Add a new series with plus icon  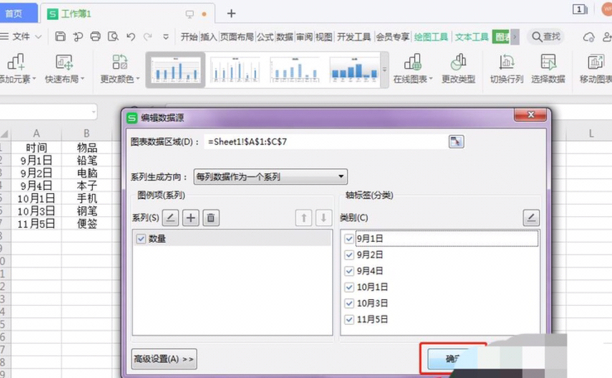tap(191, 218)
